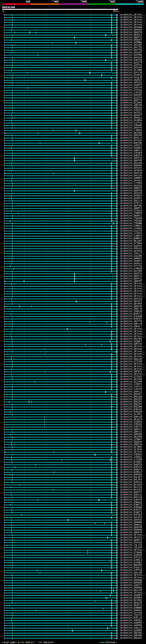Select the UniRef100_A3F509 label
Screen dimensions: 146x644
coord(131,570)
